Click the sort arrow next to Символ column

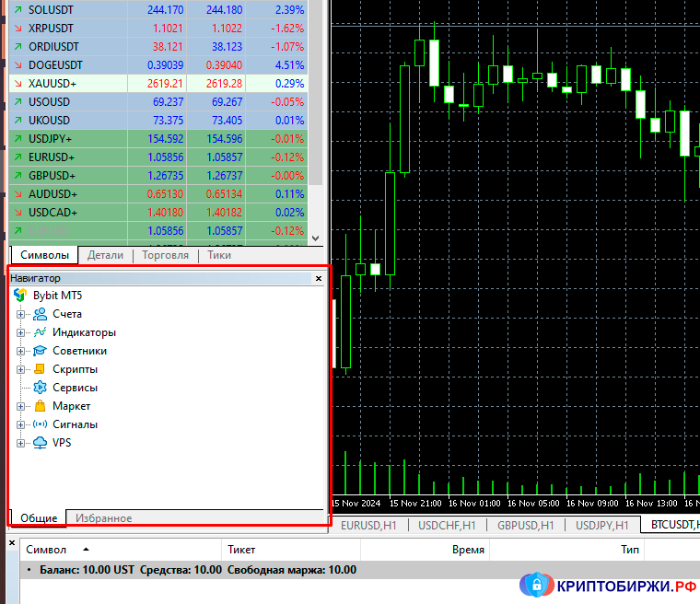pos(86,550)
